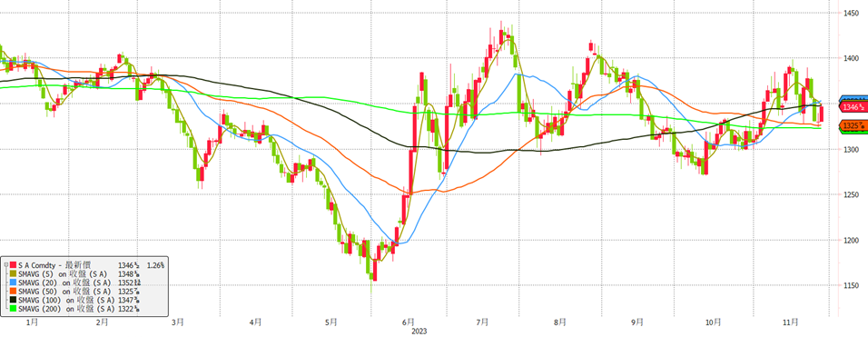868x337 pixels.
Task: Click the orange 1325 price tag on axis
Action: click(853, 126)
